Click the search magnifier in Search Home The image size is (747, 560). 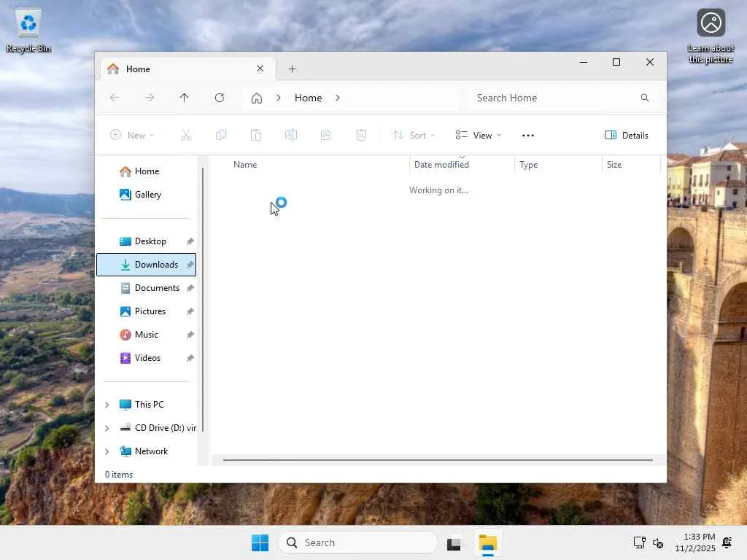click(x=645, y=98)
